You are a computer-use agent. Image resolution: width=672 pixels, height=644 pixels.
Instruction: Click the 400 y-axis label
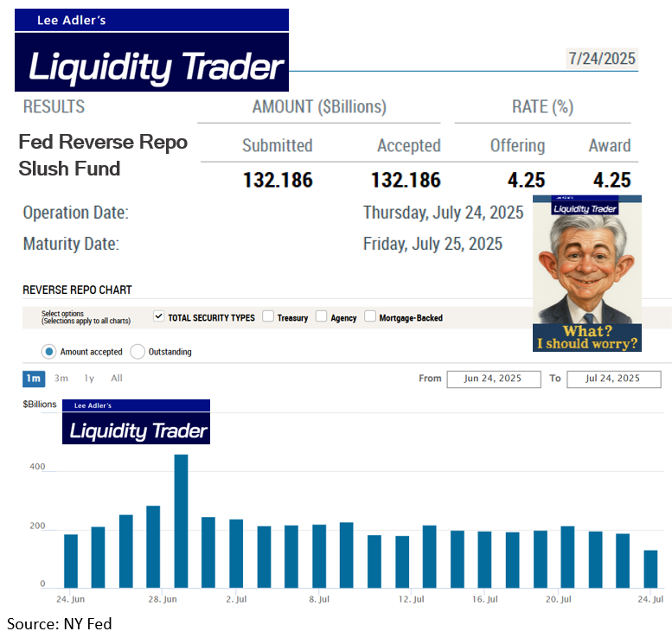(x=37, y=467)
